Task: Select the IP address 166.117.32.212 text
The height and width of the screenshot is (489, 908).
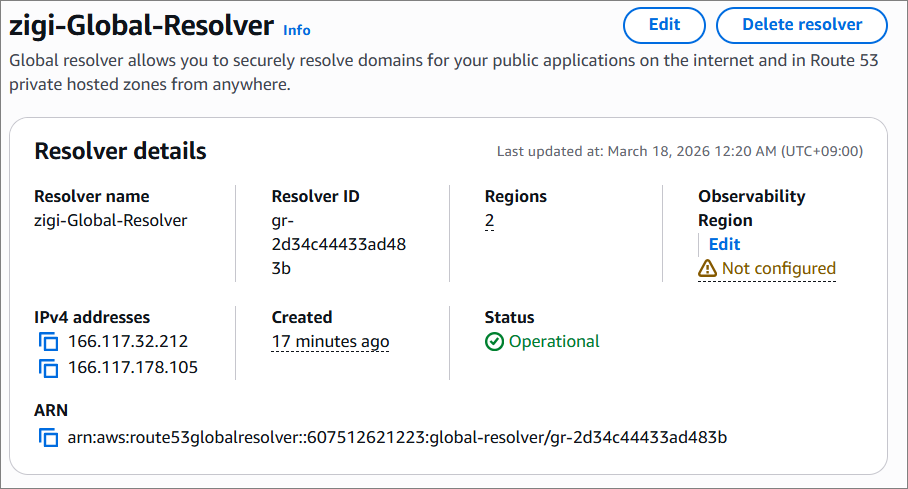Action: point(128,341)
